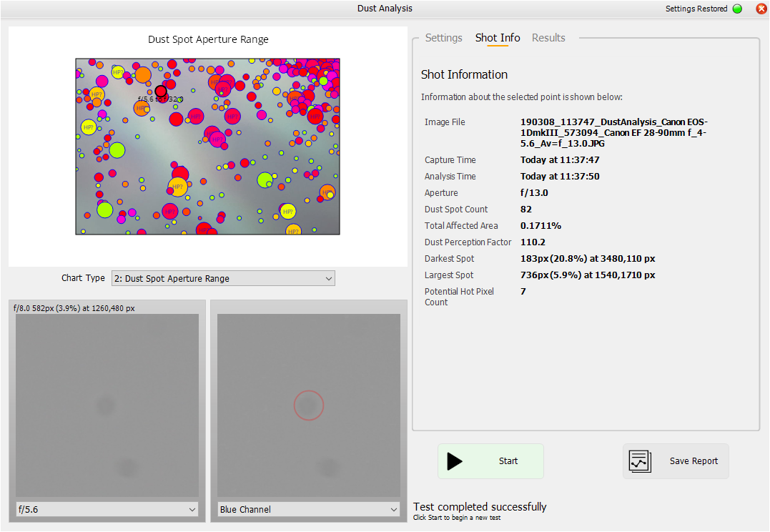This screenshot has width=770, height=532.
Task: Click the red circle marker in Blue Channel preview
Action: click(x=309, y=405)
